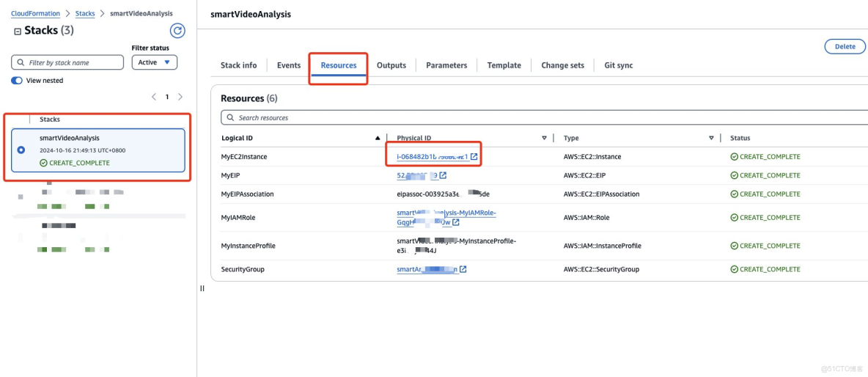Image resolution: width=868 pixels, height=377 pixels.
Task: Click the Search resources field
Action: point(542,117)
